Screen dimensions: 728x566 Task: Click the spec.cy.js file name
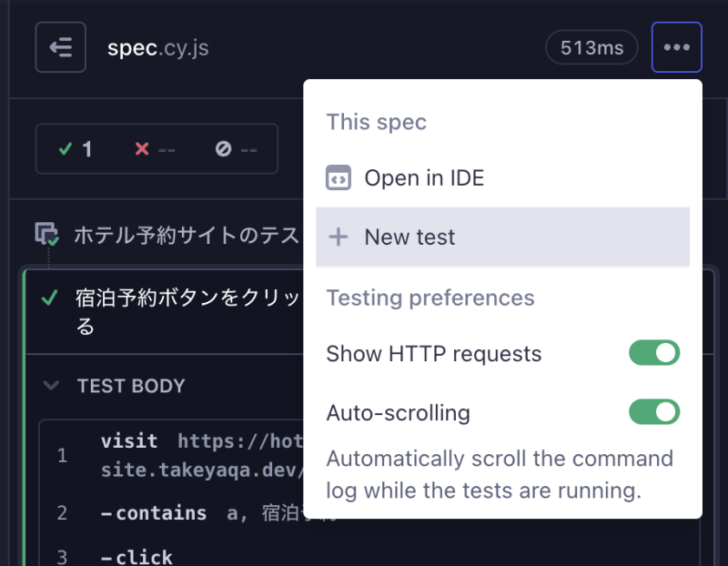157,47
